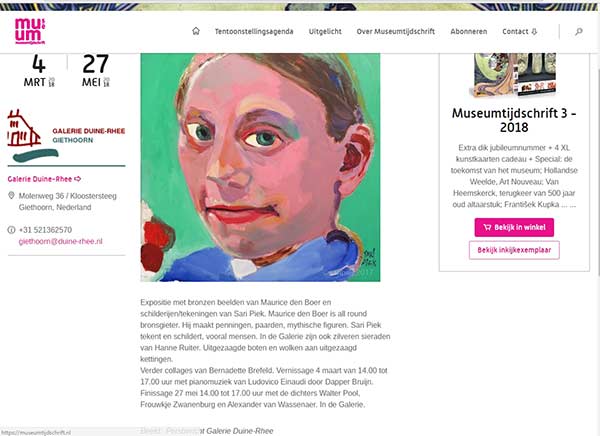This screenshot has height=436, width=600.
Task: Click the portrait painting image
Action: 260,167
